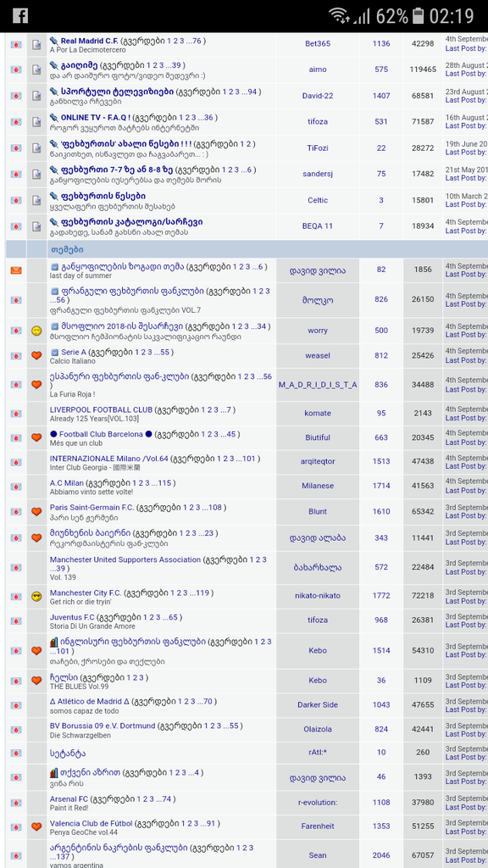This screenshot has height=868, width=488.
Task: Open the INTERNAZIONALE Milano /Vol.64 topic
Action: 108,459
